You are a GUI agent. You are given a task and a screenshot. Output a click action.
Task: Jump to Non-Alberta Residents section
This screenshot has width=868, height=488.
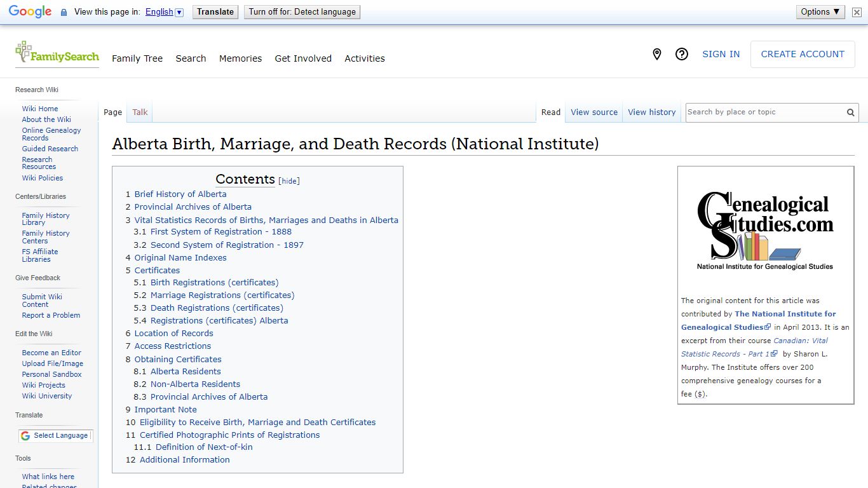click(x=195, y=384)
